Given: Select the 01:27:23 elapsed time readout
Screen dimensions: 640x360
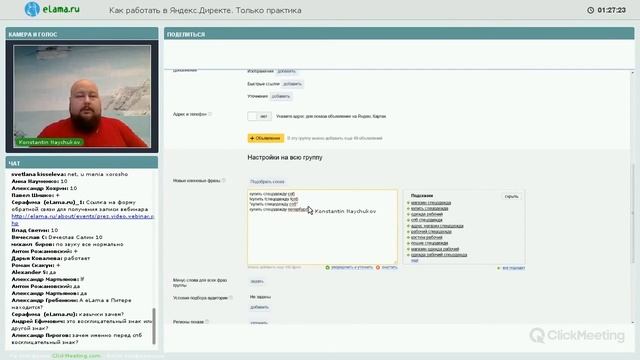Looking at the screenshot, I should pos(611,10).
